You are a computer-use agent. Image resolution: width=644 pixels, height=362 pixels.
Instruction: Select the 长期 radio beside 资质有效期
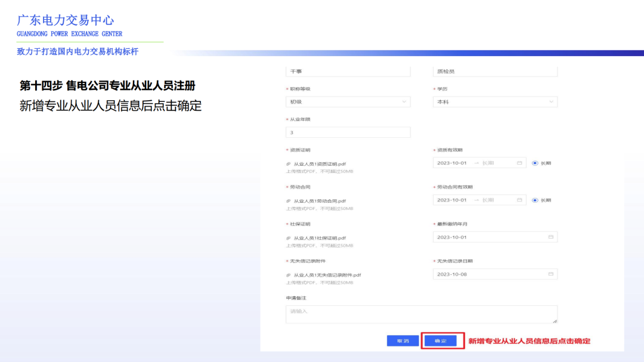(534, 162)
